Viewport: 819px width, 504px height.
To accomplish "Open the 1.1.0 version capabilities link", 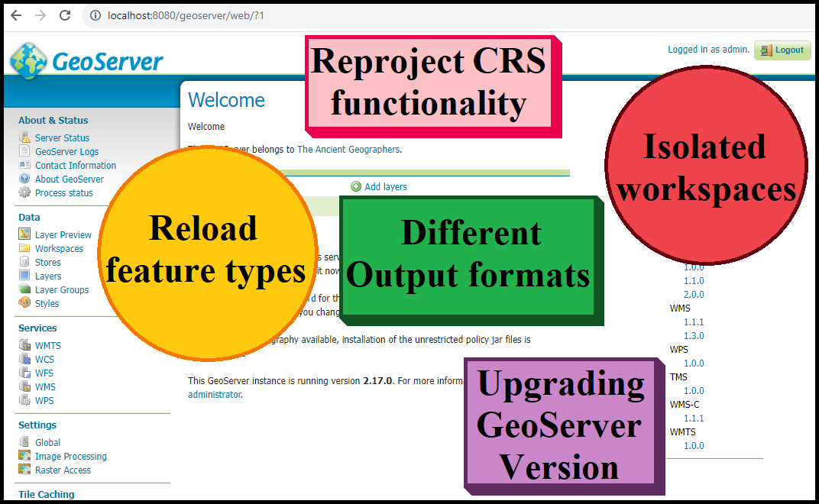I will [x=694, y=281].
